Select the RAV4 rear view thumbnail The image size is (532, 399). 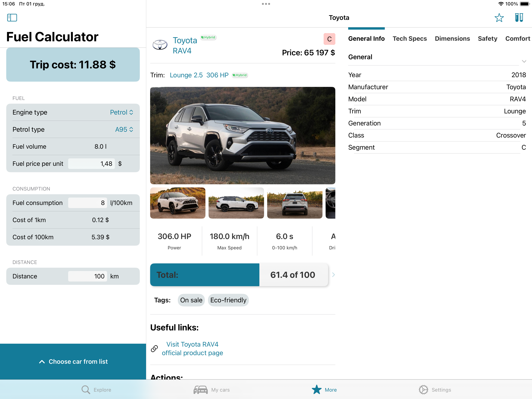click(295, 203)
